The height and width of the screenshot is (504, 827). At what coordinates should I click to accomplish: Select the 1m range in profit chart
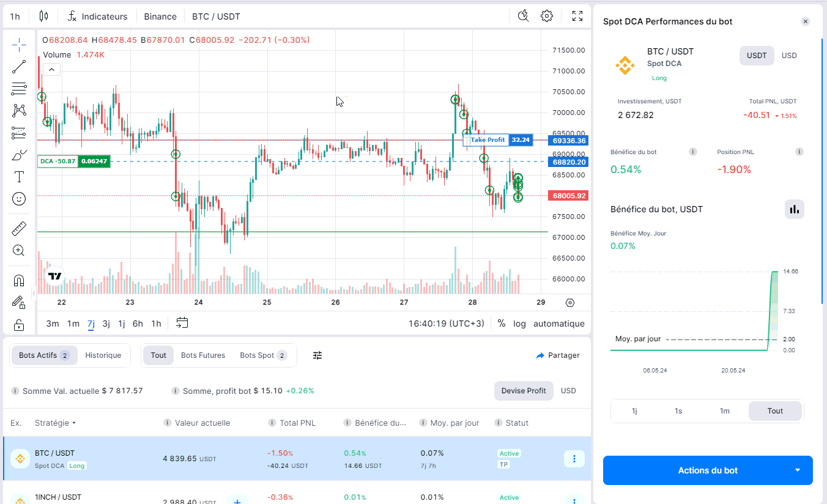[724, 411]
